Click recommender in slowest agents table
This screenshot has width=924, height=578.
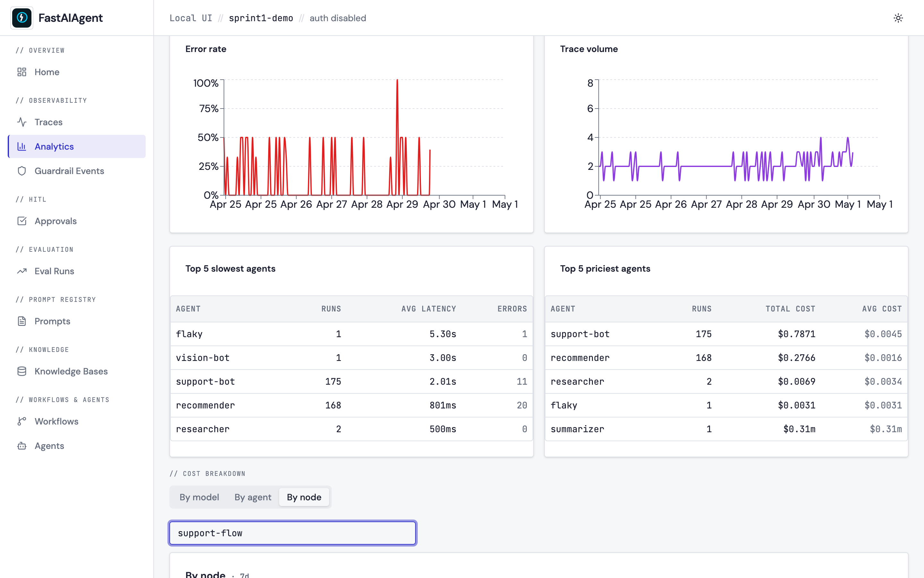pos(351,405)
